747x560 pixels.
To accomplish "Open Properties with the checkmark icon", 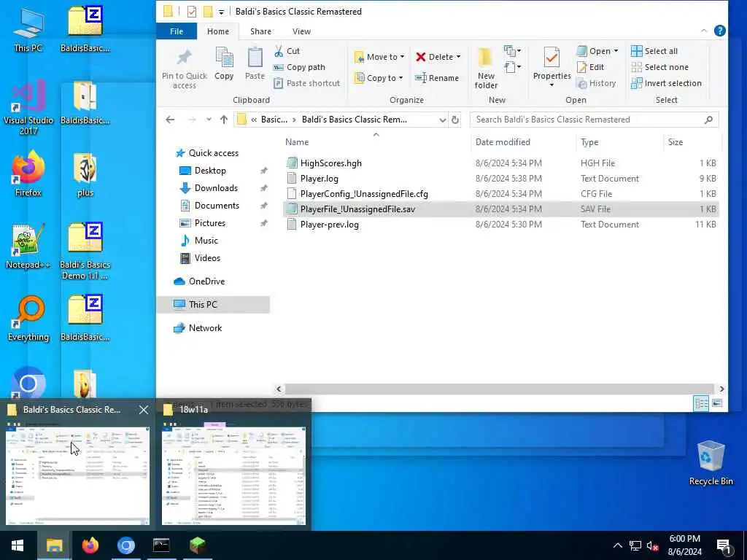I will 551,58.
